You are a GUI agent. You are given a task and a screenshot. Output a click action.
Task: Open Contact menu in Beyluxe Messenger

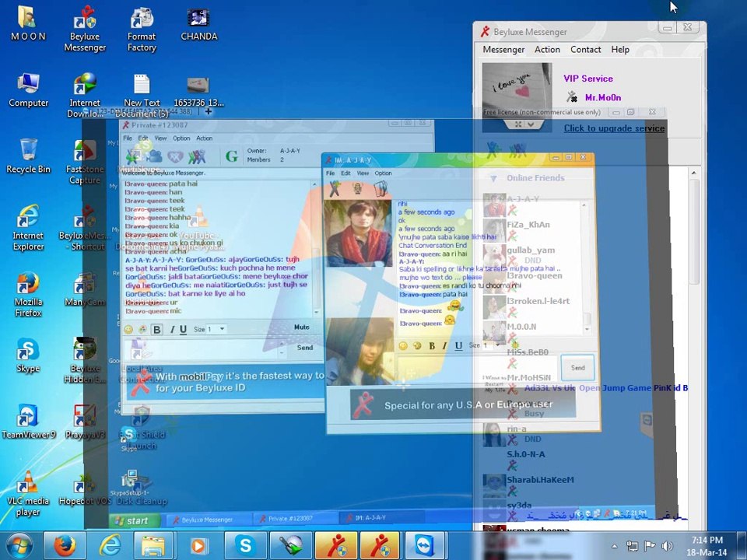[585, 50]
